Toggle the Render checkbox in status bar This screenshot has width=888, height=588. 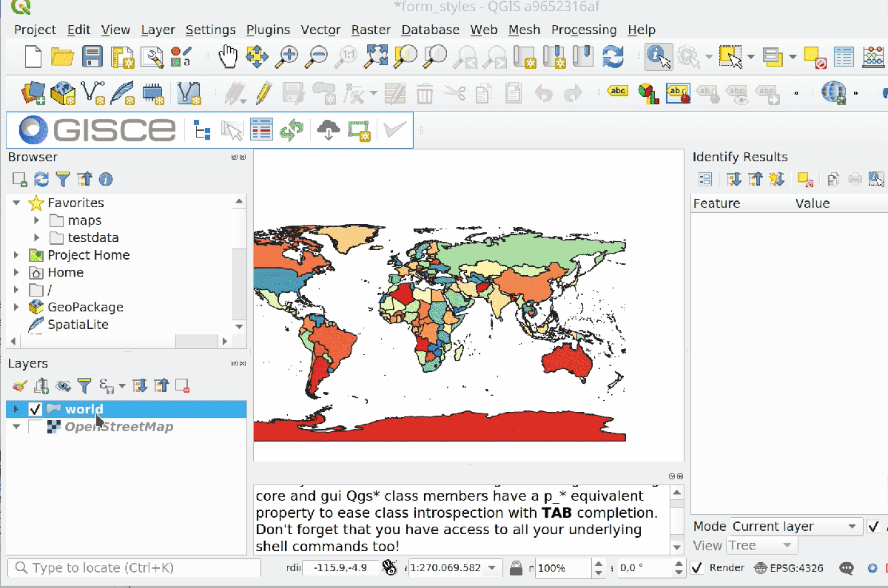coord(696,568)
